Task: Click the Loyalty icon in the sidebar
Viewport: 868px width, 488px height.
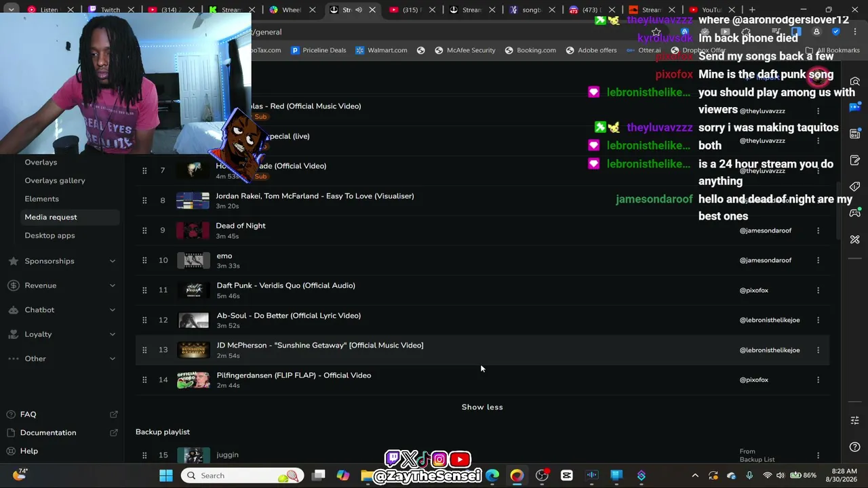Action: 14,334
